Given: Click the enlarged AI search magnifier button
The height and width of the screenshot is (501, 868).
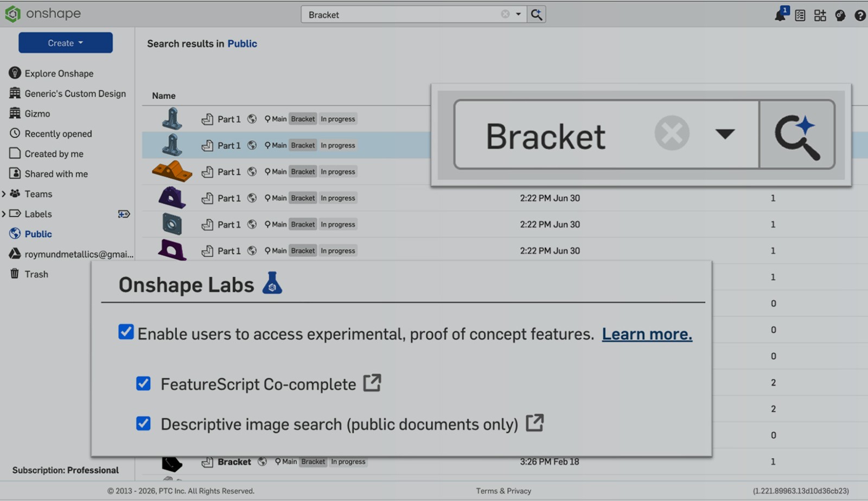Looking at the screenshot, I should [x=797, y=135].
